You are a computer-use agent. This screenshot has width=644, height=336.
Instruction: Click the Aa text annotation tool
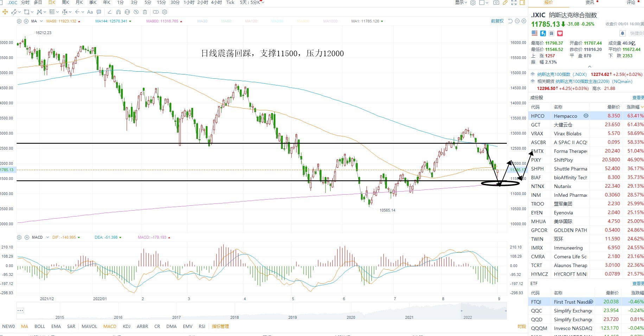pyautogui.click(x=90, y=12)
